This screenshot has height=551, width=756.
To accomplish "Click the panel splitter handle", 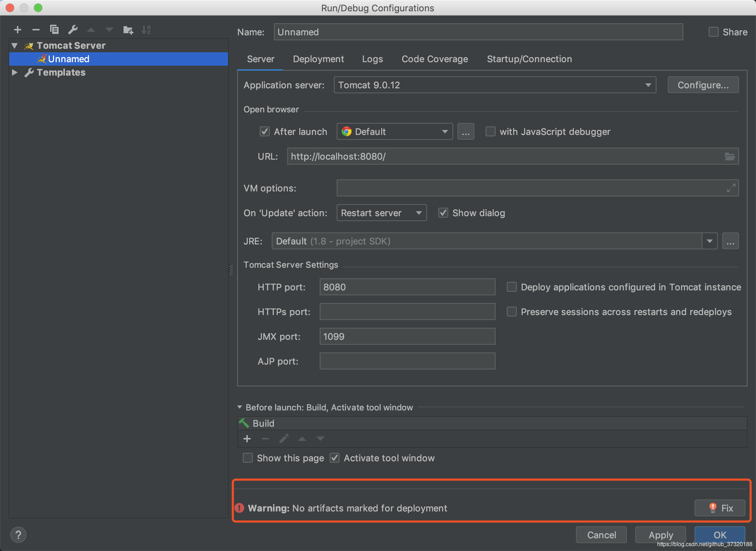I will pos(231,270).
